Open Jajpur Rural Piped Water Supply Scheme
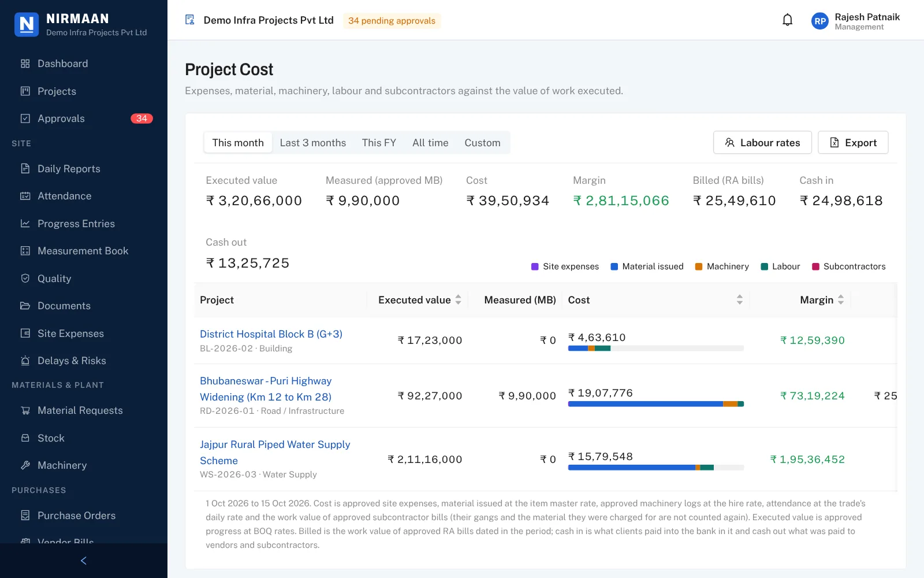This screenshot has height=578, width=924. 275,453
